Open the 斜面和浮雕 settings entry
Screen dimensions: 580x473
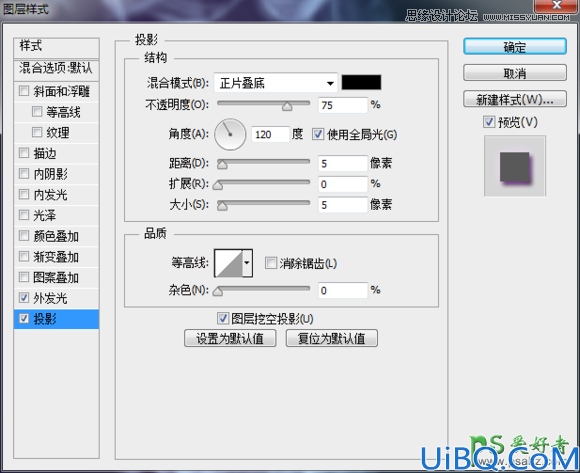[x=62, y=91]
